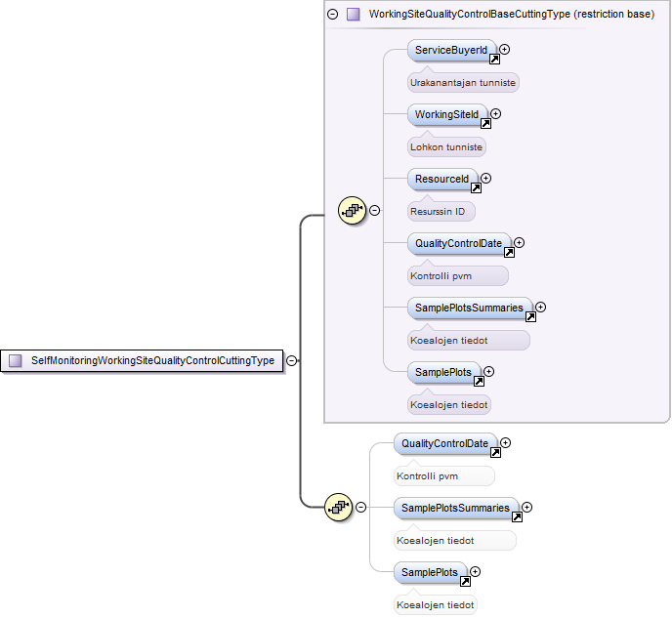Select the WorkingSiteQualityControlBaseCuttingType (restriction base) title
This screenshot has width=672, height=618.
click(x=512, y=14)
